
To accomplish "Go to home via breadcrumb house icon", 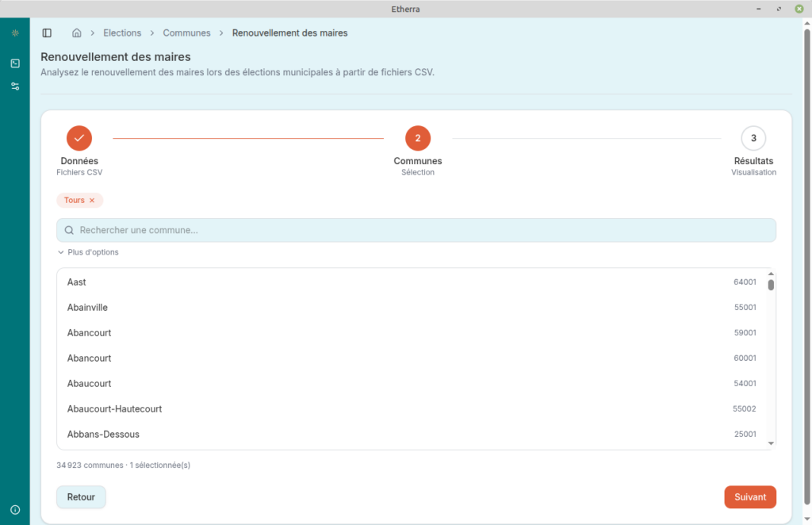I will click(x=77, y=33).
